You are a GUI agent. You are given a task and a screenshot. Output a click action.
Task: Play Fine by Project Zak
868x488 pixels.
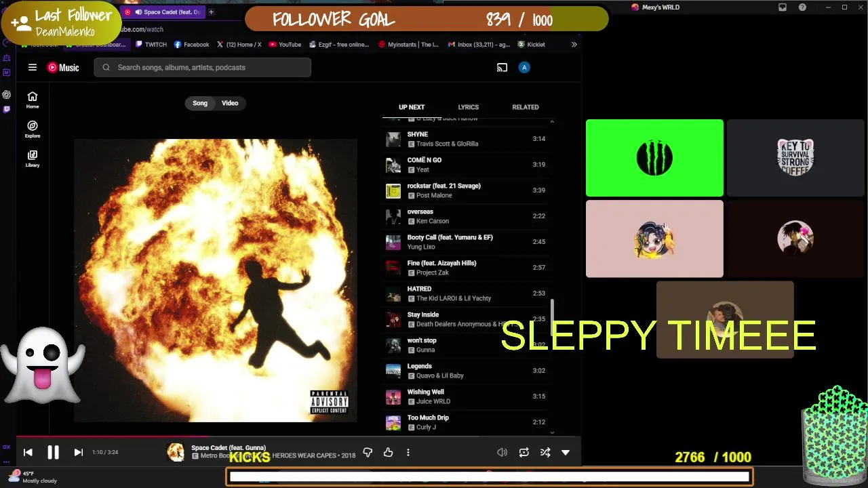pyautogui.click(x=465, y=268)
